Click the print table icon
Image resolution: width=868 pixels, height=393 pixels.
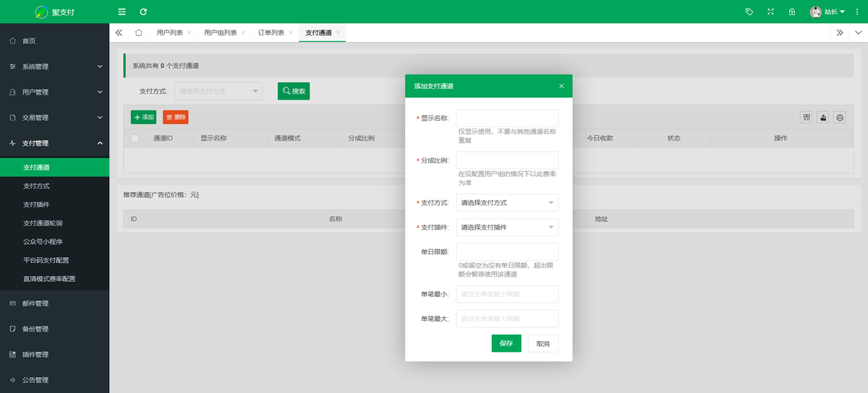pyautogui.click(x=839, y=117)
